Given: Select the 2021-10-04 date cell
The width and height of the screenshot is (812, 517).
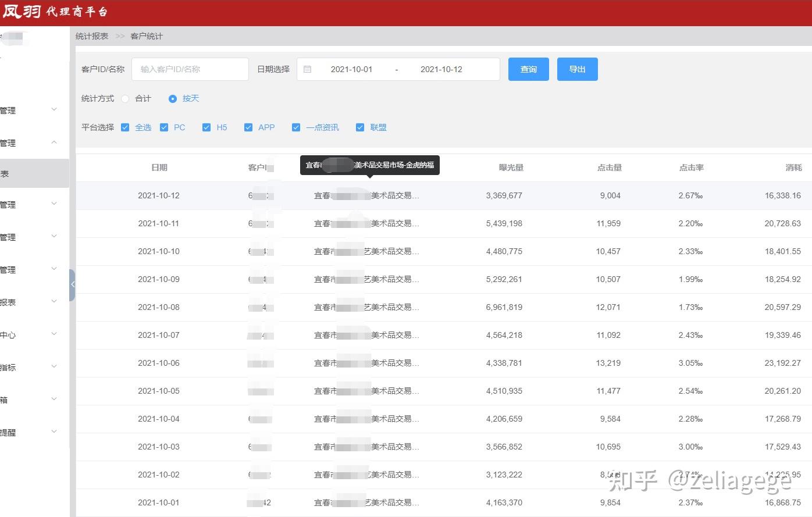Looking at the screenshot, I should click(159, 419).
